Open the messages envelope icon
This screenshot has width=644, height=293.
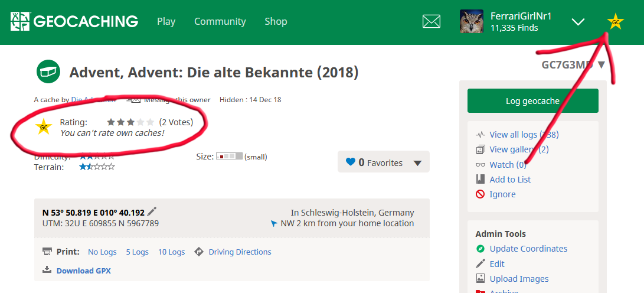[x=431, y=21]
